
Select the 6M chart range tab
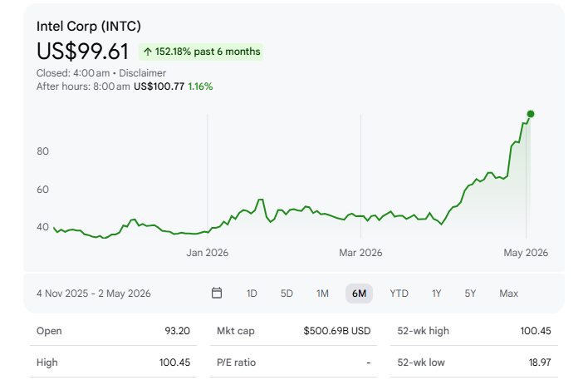click(x=360, y=294)
